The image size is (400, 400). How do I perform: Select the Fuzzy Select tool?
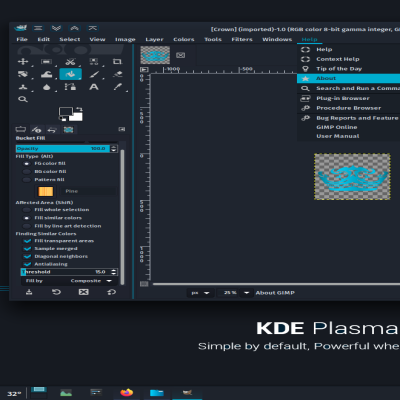[94, 61]
